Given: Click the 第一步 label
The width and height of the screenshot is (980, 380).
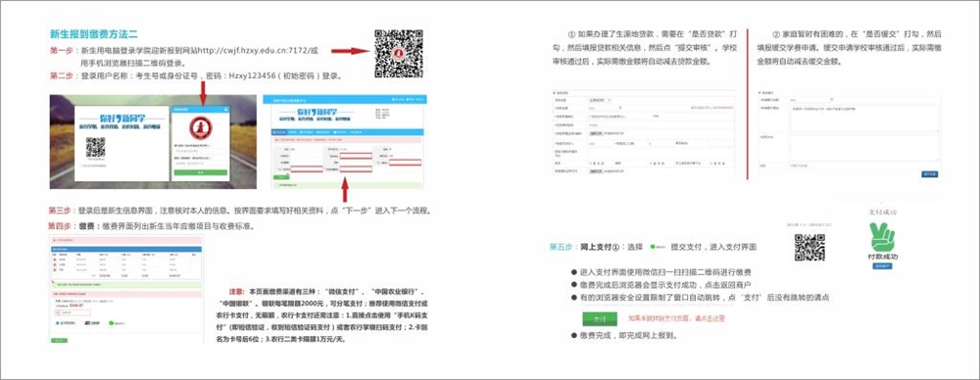Looking at the screenshot, I should pyautogui.click(x=62, y=51).
